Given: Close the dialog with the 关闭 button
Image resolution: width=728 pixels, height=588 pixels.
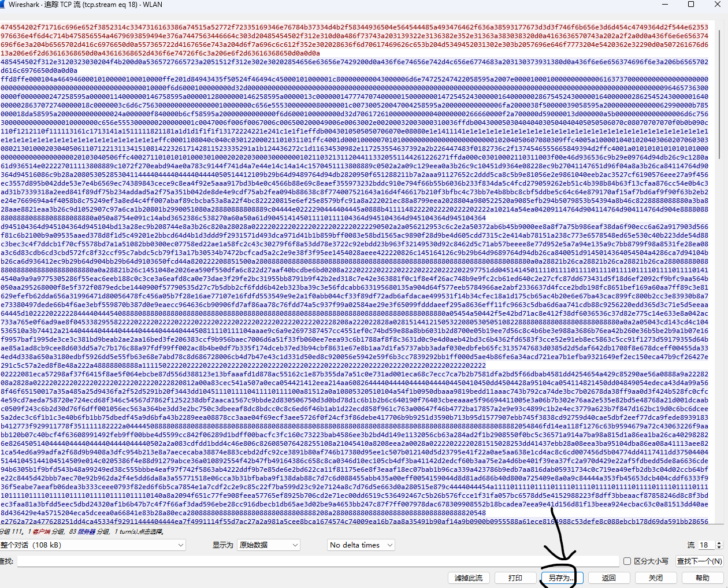Looking at the screenshot, I should point(656,578).
